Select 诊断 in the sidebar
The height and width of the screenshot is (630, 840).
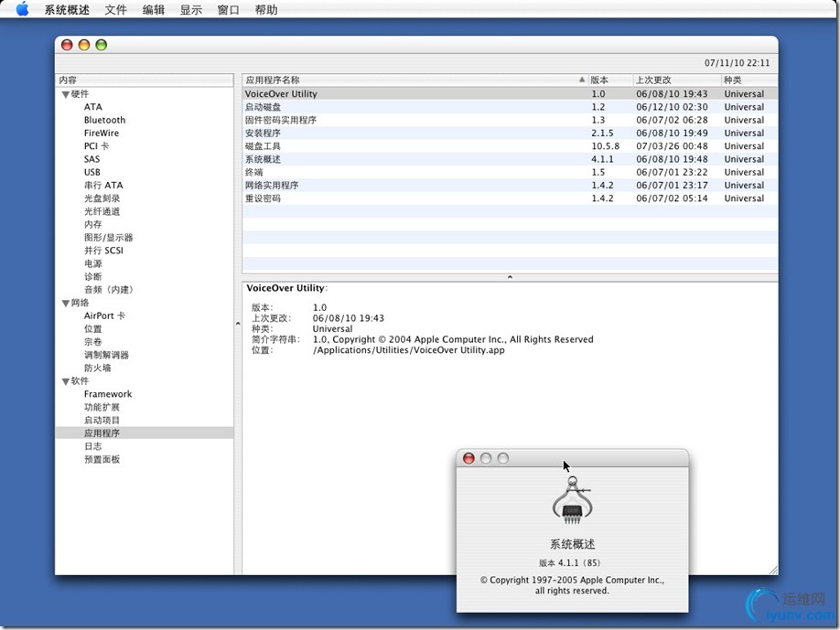pyautogui.click(x=92, y=276)
